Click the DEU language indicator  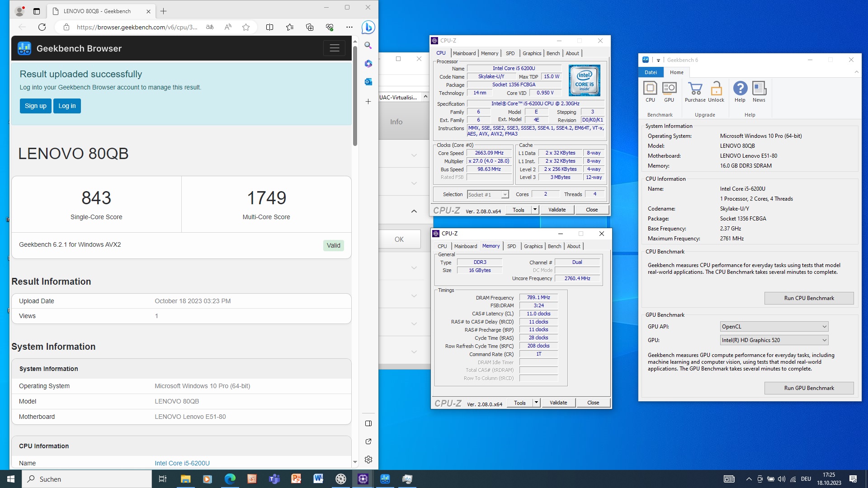(x=806, y=479)
